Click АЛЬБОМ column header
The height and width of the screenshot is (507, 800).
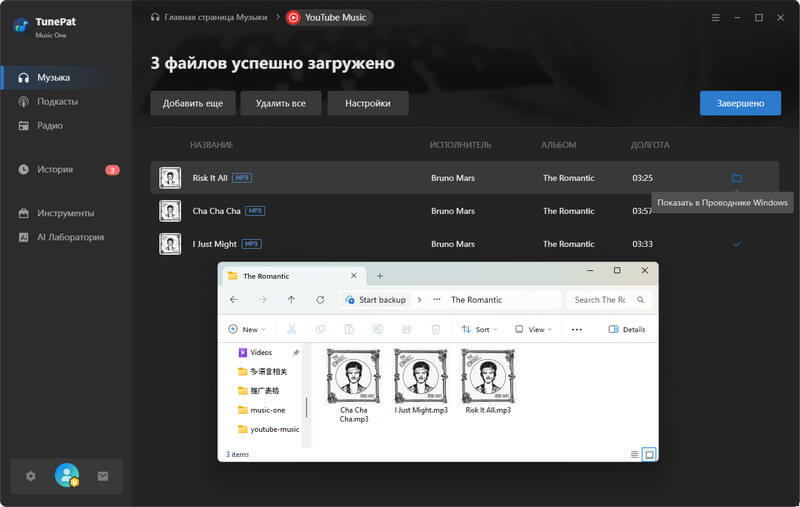tap(559, 145)
